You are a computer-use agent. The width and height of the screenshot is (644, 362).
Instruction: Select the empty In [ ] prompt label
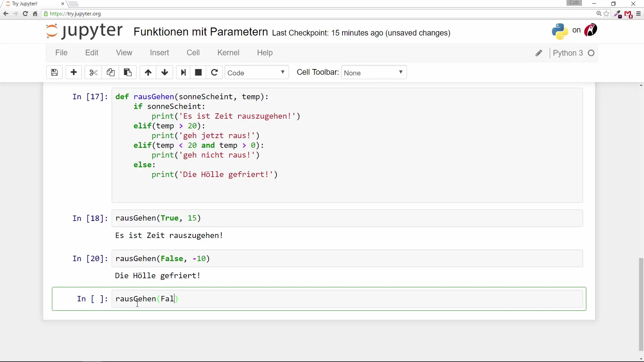pos(92,299)
